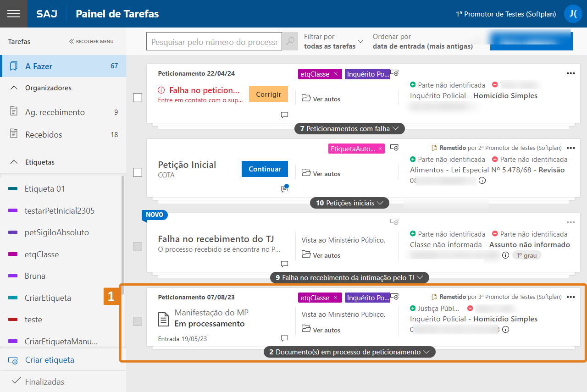Screen dimensions: 587x392
Task: Click the process number search field
Action: [x=214, y=42]
